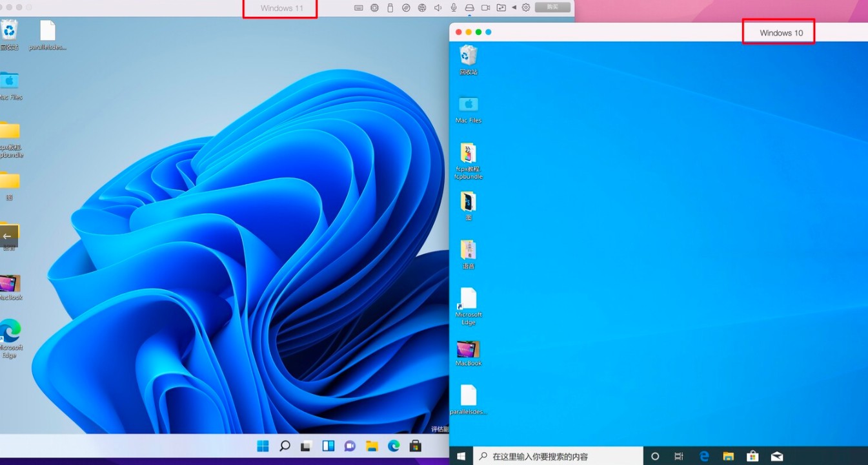Launch Edge from Windows 11 taskbar

(394, 446)
